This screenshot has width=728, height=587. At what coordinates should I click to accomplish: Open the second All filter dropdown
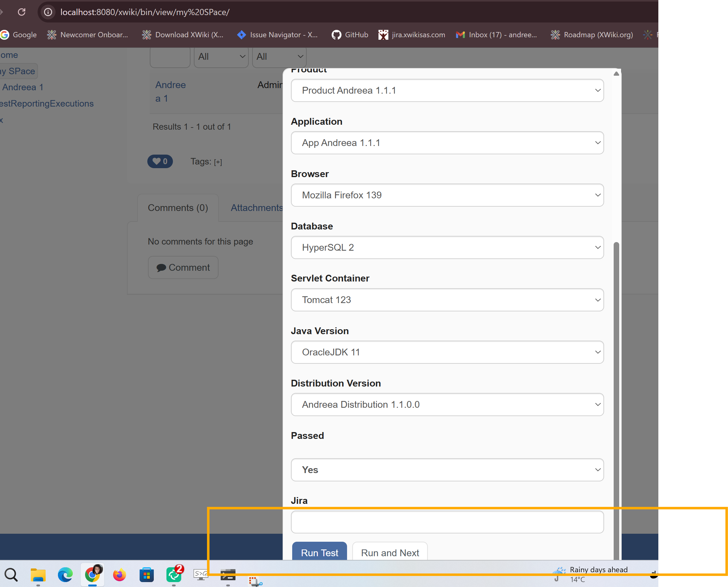click(x=279, y=57)
